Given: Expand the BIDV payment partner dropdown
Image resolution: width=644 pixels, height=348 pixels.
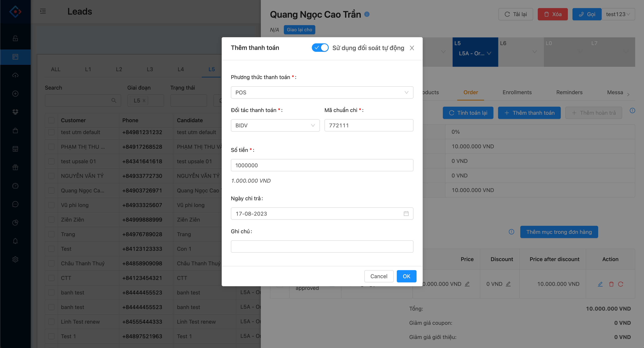Looking at the screenshot, I should coord(275,125).
